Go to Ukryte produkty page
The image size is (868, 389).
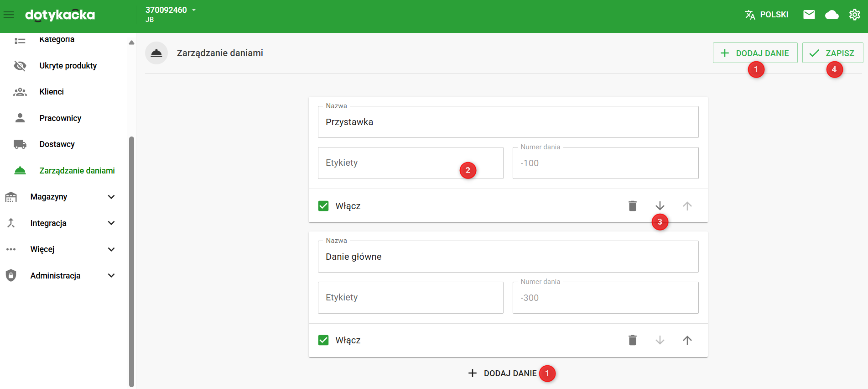click(x=68, y=66)
